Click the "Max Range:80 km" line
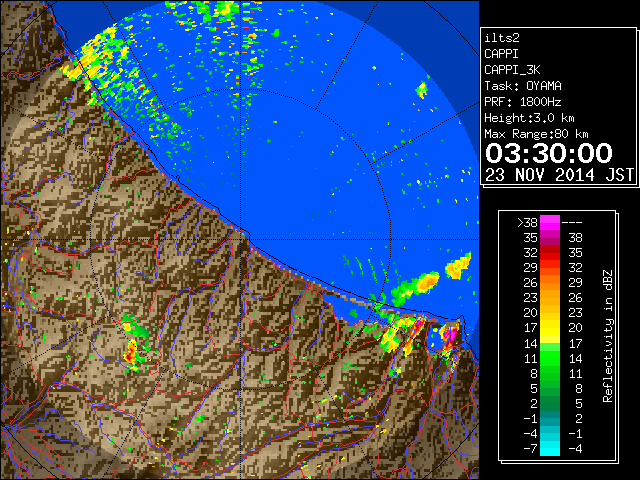Viewport: 640px width, 480px height. [x=536, y=134]
